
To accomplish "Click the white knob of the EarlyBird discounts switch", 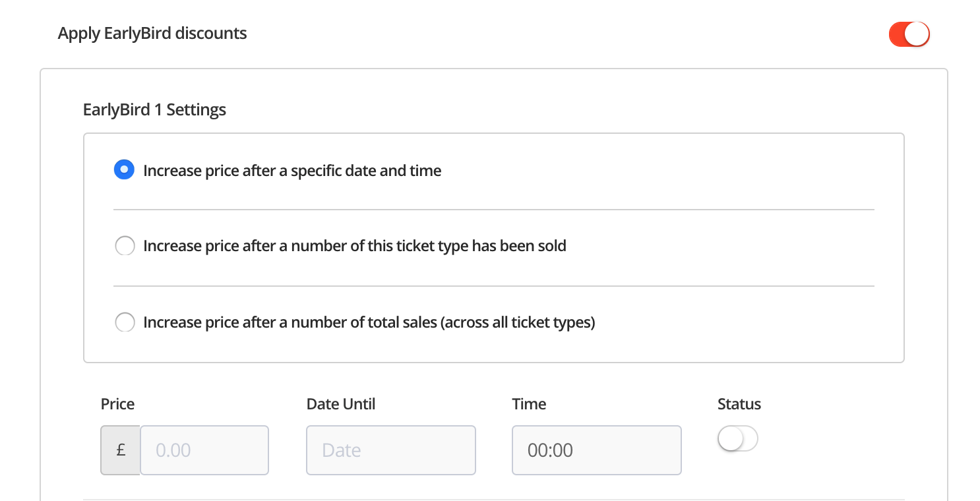I will point(917,34).
